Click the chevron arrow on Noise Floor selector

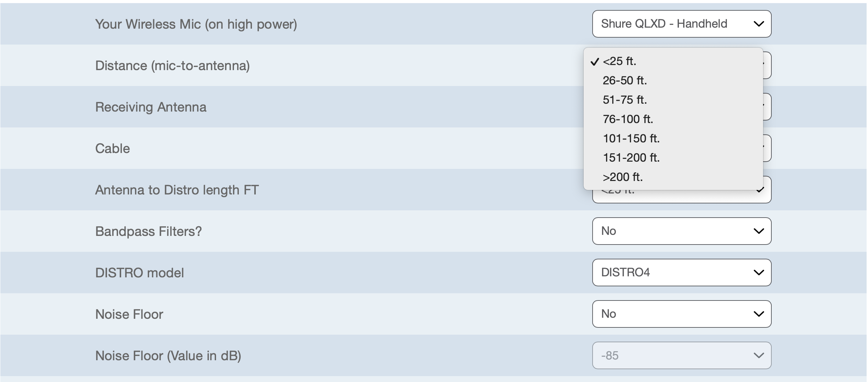coord(759,314)
